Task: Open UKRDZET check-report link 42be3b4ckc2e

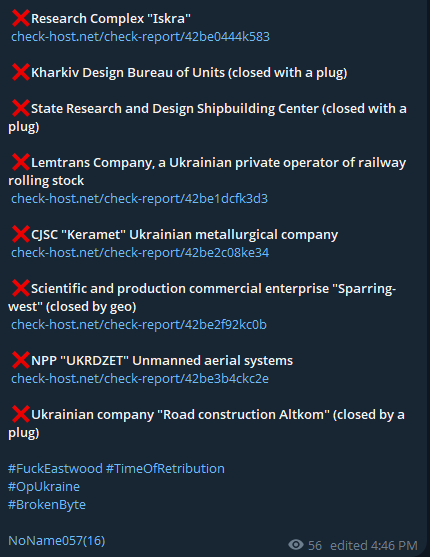Action: pyautogui.click(x=140, y=379)
